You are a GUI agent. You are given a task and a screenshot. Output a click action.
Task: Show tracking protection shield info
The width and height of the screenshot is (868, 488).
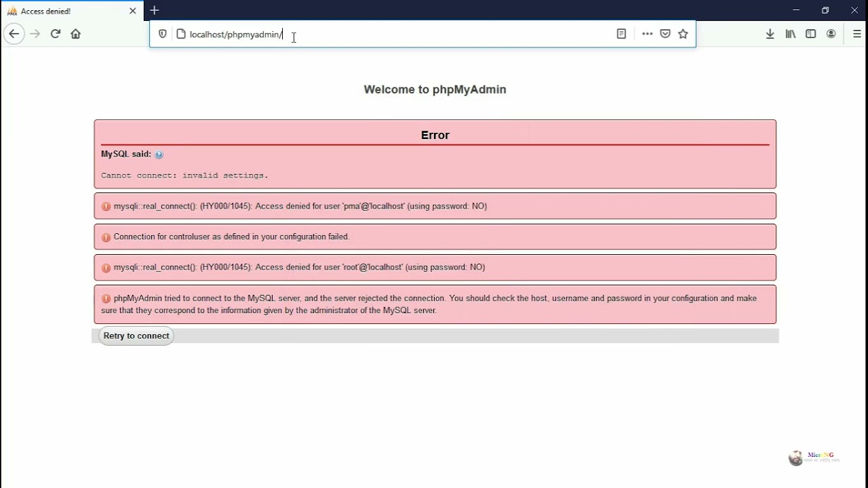(x=163, y=34)
